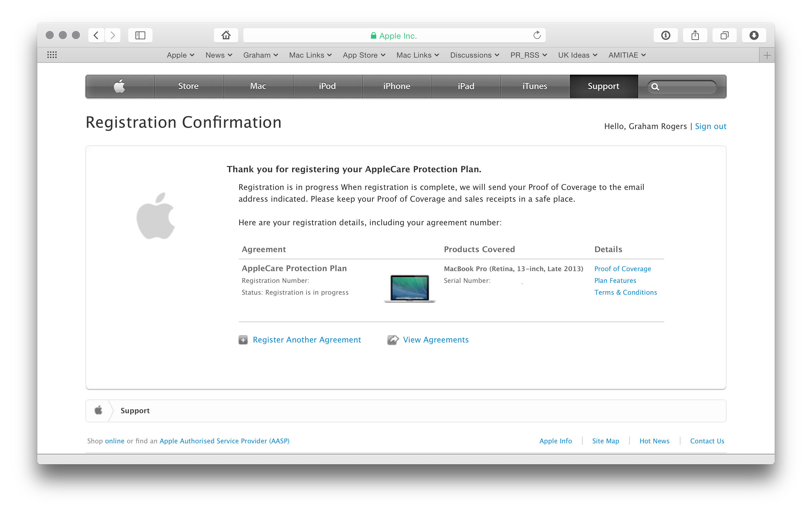Image resolution: width=812 pixels, height=516 pixels.
Task: Open the Apple Info footer link
Action: pyautogui.click(x=556, y=441)
